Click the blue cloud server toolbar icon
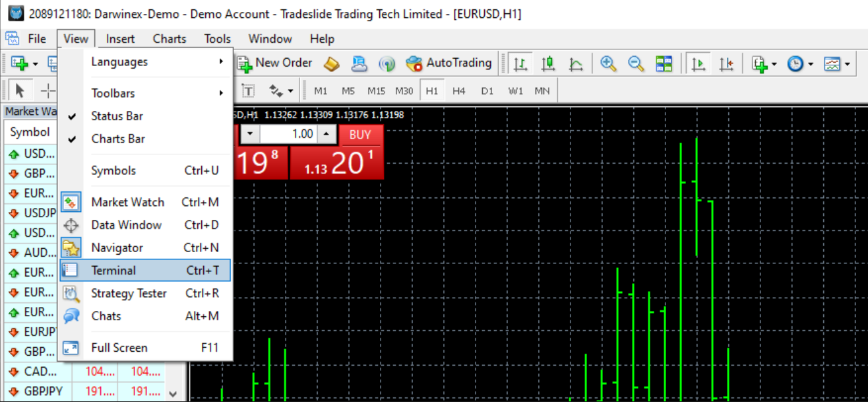 359,63
